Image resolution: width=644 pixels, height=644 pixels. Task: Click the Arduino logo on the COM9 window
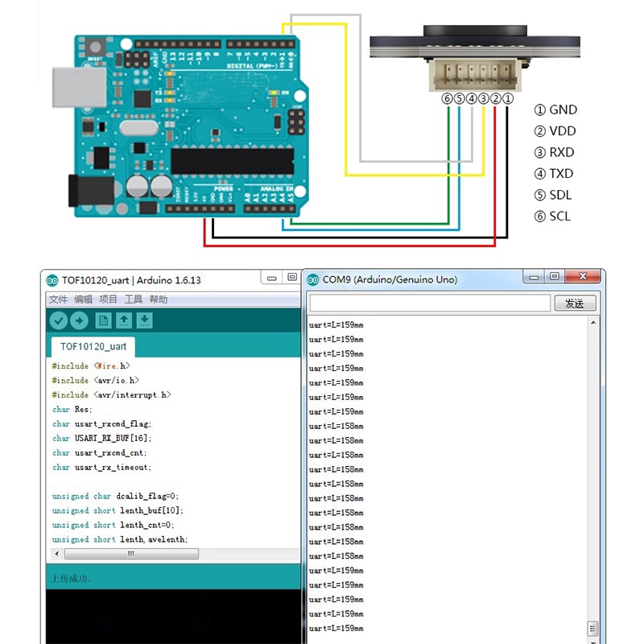pos(313,279)
